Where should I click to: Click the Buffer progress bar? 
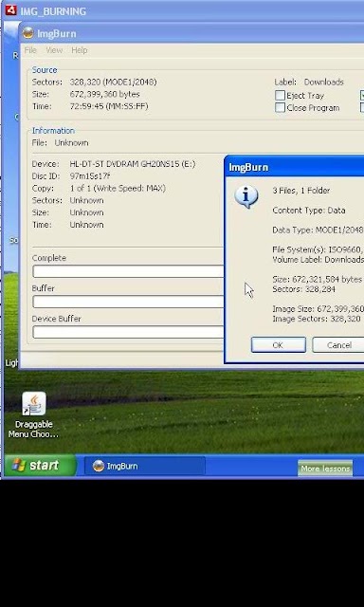pyautogui.click(x=128, y=302)
